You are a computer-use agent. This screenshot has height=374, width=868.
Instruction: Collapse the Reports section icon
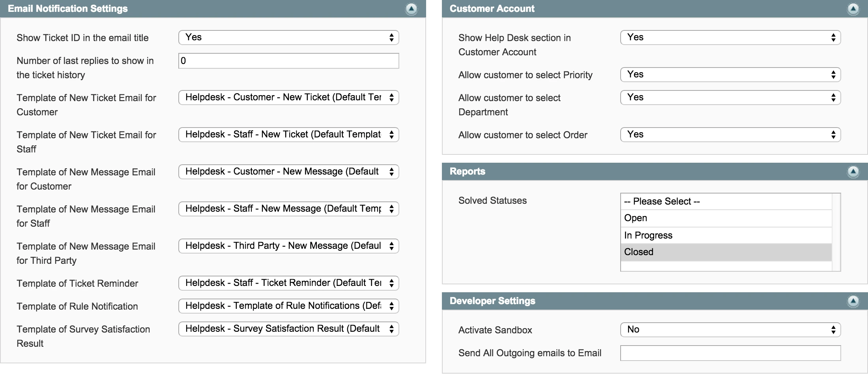tap(853, 171)
